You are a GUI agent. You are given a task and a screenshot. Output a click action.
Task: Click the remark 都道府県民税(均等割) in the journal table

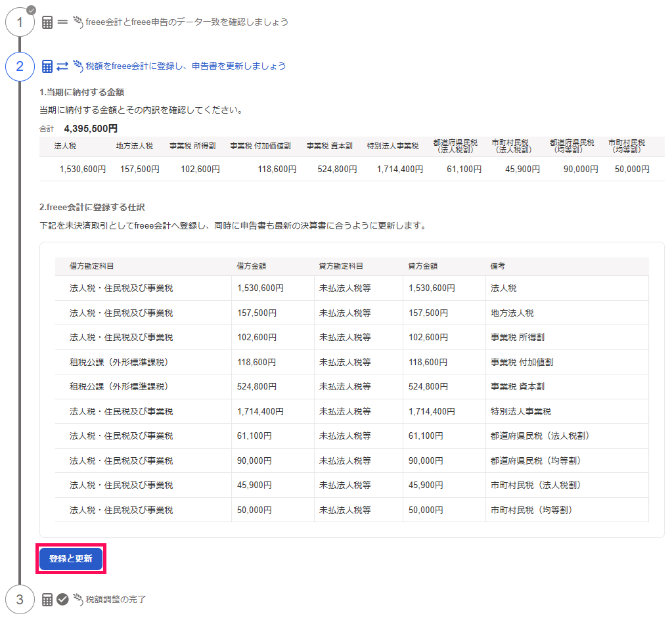[x=536, y=461]
